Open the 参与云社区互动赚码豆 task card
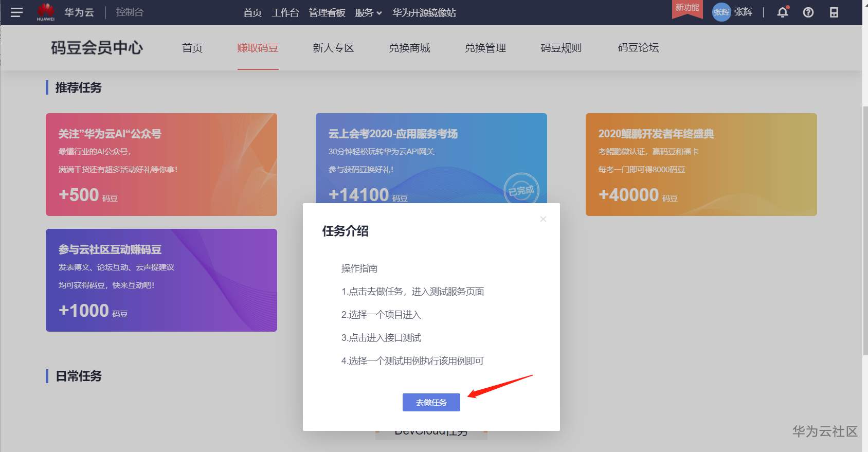Viewport: 868px width, 452px height. click(161, 280)
